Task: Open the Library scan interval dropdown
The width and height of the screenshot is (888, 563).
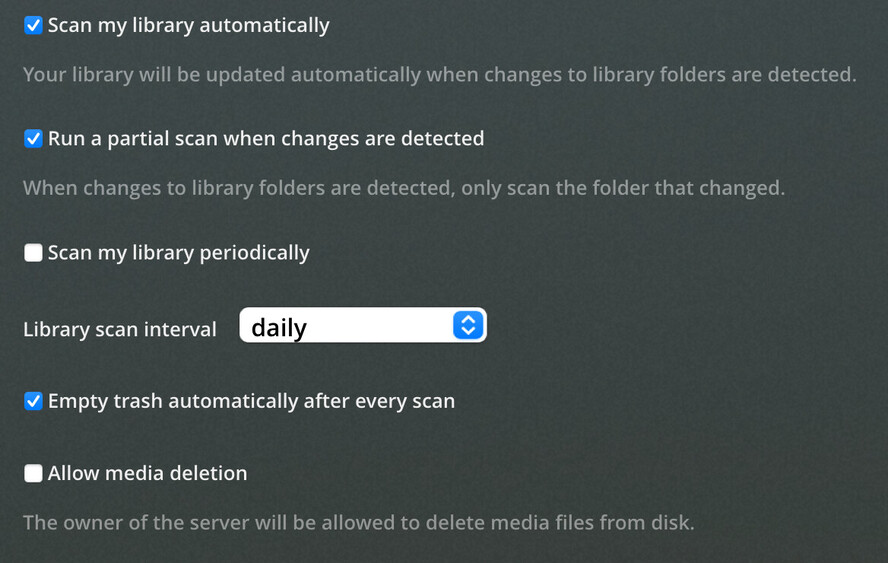Action: tap(363, 325)
